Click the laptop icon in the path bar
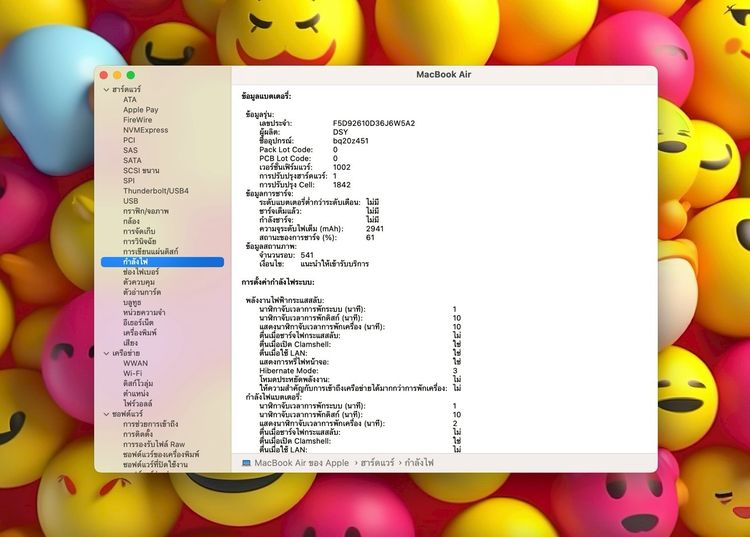The height and width of the screenshot is (537, 750). (246, 463)
